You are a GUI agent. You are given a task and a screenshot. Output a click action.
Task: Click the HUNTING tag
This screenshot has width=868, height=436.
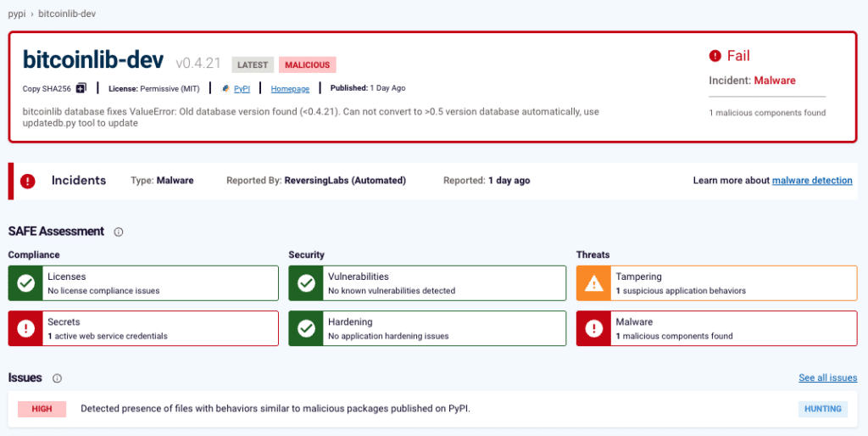(822, 409)
